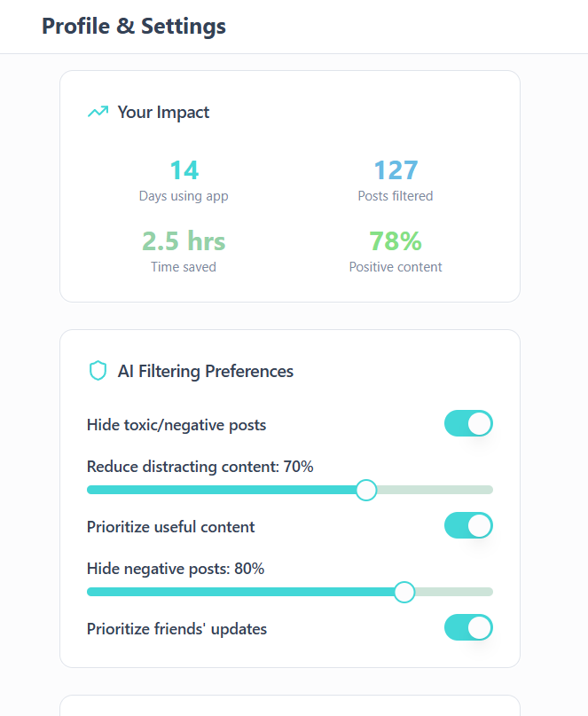588x716 pixels.
Task: Disable the Hide toxic/negative posts toggle
Action: click(x=468, y=424)
